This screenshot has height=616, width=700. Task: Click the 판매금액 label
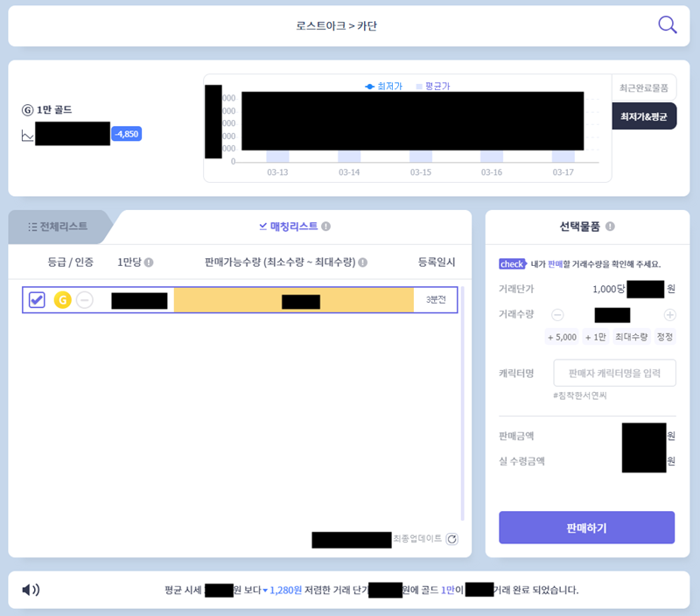[x=516, y=436]
